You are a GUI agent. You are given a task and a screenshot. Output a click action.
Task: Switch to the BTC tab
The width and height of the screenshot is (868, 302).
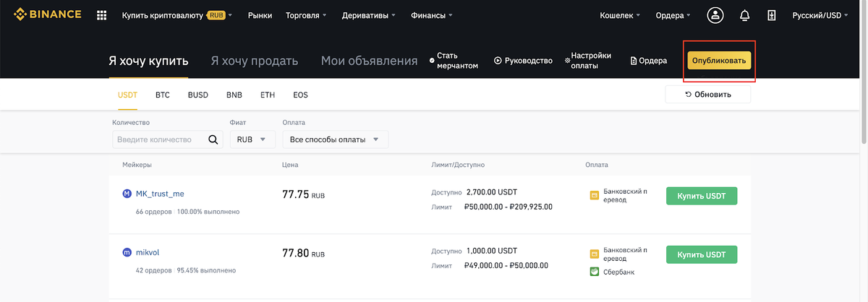(x=163, y=95)
